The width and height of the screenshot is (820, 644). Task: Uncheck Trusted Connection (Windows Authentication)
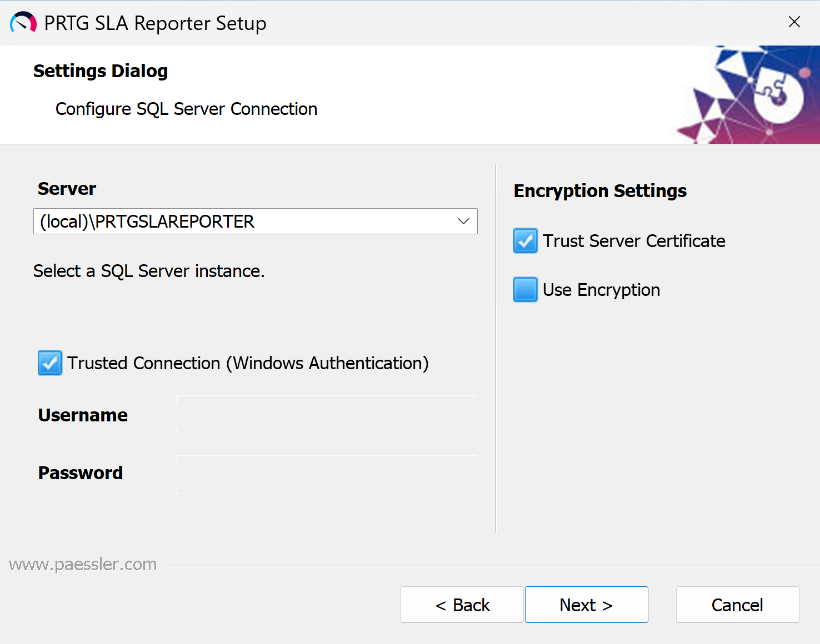50,363
